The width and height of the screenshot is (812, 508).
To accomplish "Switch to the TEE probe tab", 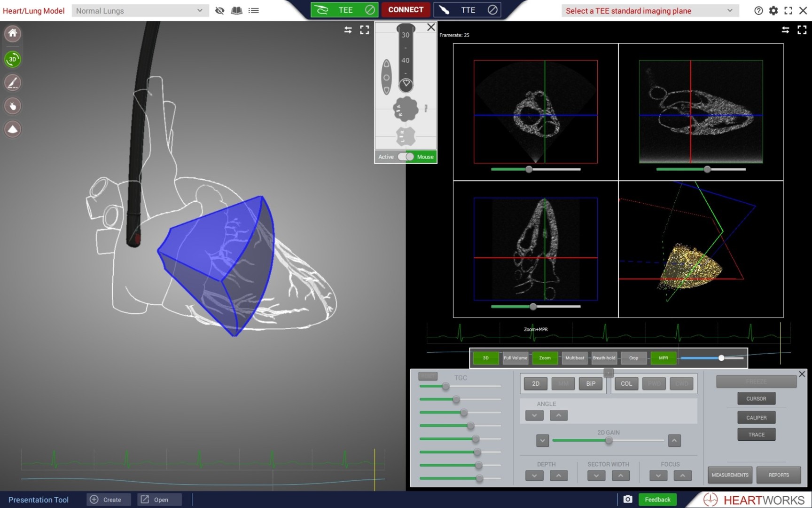I will point(344,10).
